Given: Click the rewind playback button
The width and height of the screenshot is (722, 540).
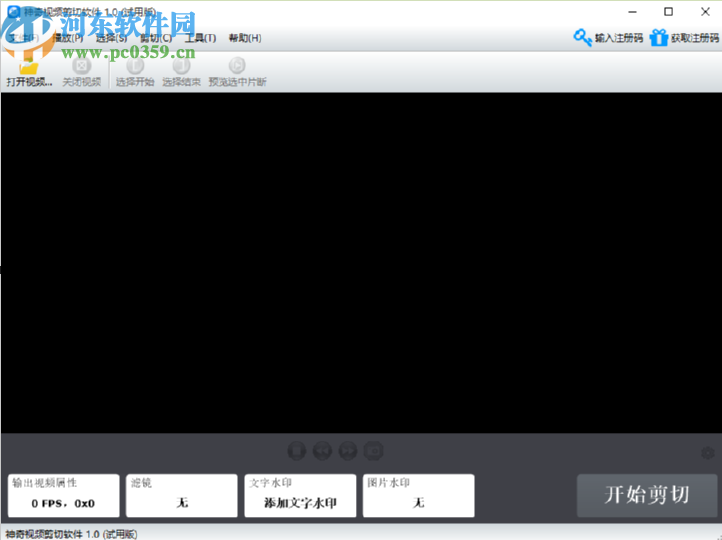Looking at the screenshot, I should [x=322, y=451].
